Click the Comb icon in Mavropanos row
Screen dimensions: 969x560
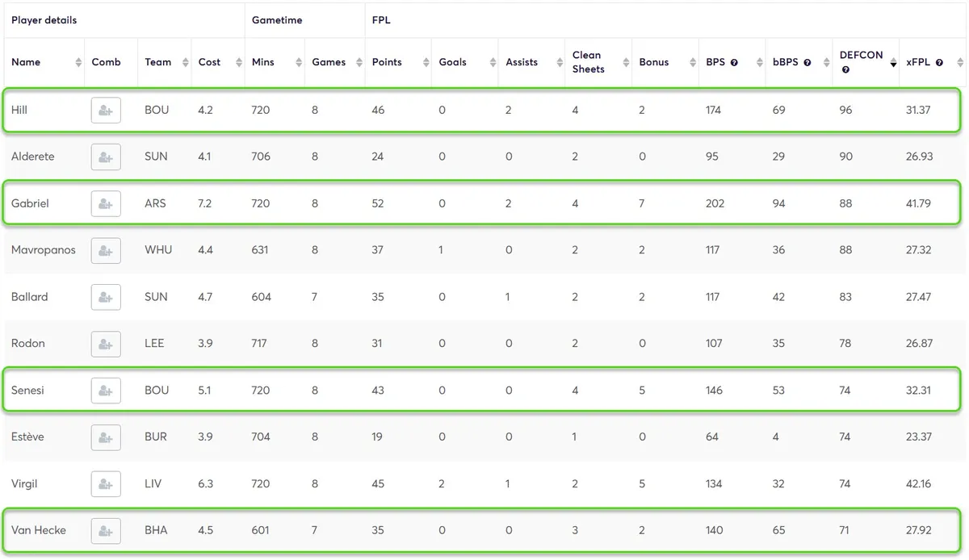[x=106, y=250]
